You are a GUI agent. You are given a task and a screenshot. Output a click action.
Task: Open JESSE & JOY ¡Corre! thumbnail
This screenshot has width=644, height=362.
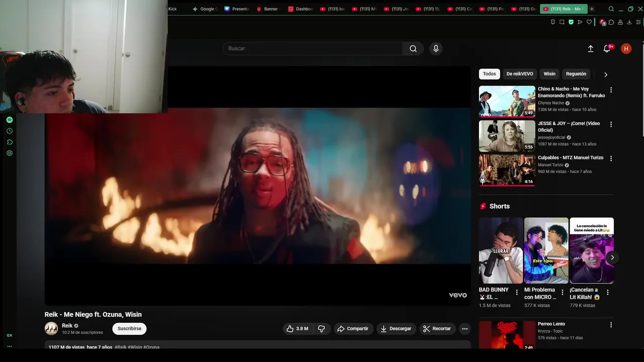(x=507, y=136)
